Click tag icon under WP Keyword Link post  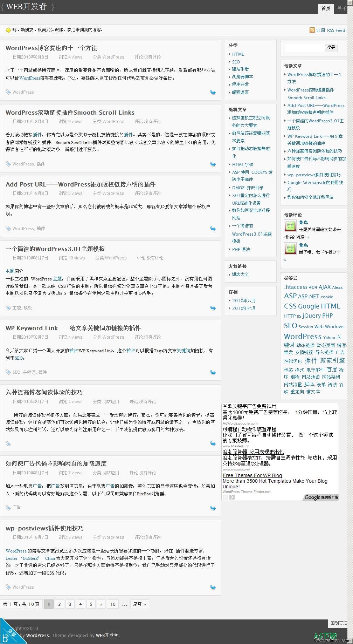[x=8, y=372]
